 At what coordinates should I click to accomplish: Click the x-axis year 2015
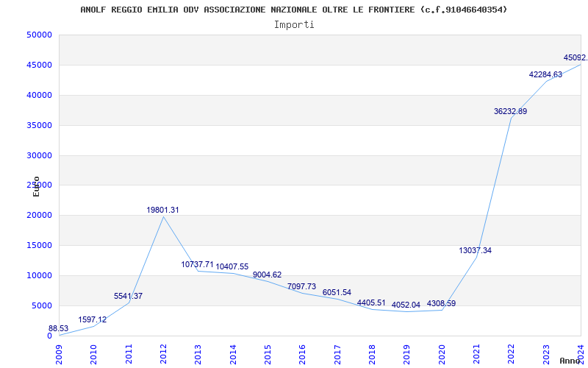point(268,355)
